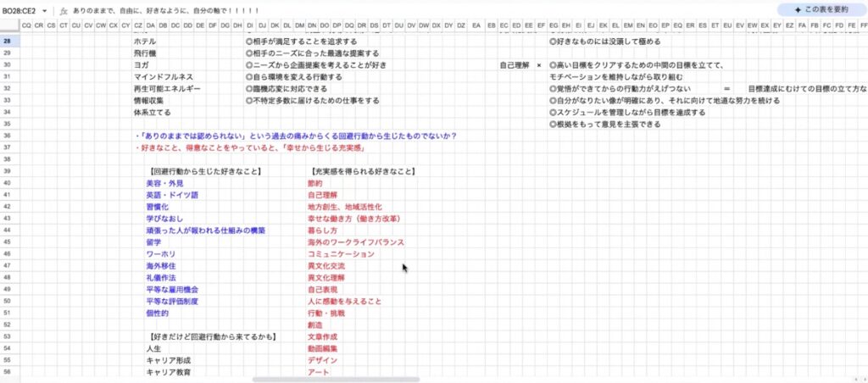Click the blue text in row 36

pyautogui.click(x=296, y=136)
